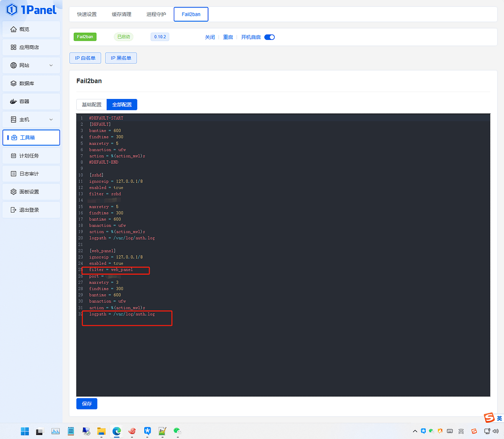Image resolution: width=504 pixels, height=439 pixels.
Task: Open the IP 黑名单 blacklist
Action: 121,58
